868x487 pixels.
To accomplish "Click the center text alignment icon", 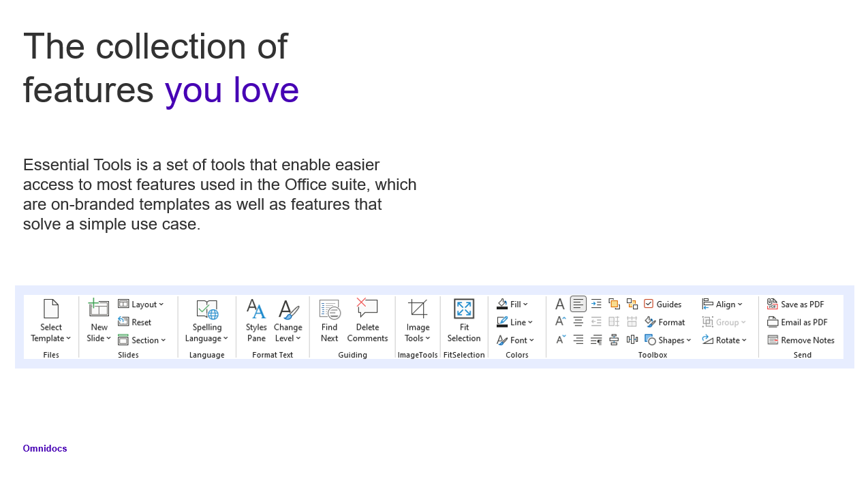I will point(578,321).
